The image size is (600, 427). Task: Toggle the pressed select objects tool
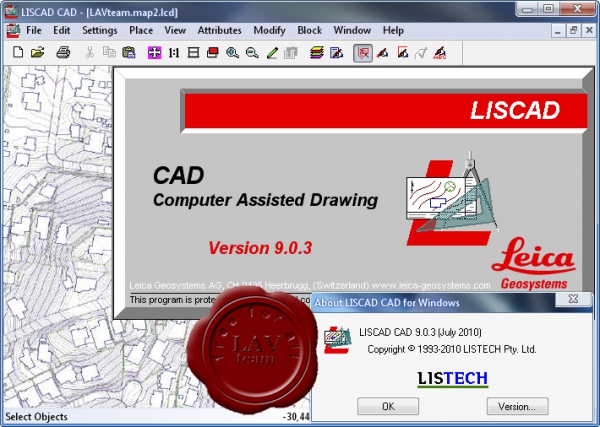pyautogui.click(x=363, y=53)
